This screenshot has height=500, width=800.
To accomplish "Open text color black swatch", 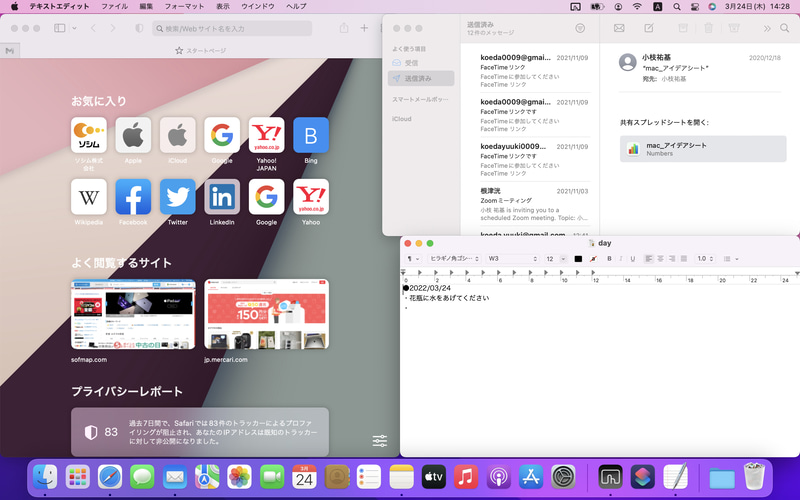I will 578,259.
